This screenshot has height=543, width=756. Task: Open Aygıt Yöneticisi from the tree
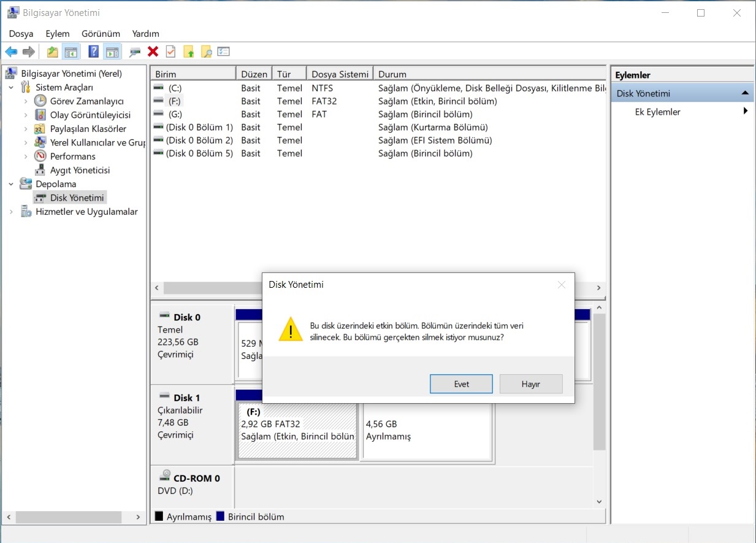pos(80,170)
